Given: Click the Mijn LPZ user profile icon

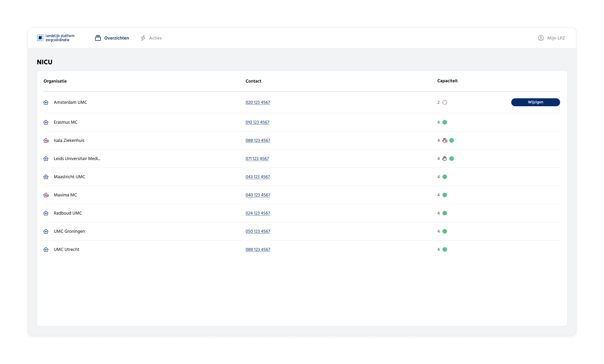Looking at the screenshot, I should point(541,38).
